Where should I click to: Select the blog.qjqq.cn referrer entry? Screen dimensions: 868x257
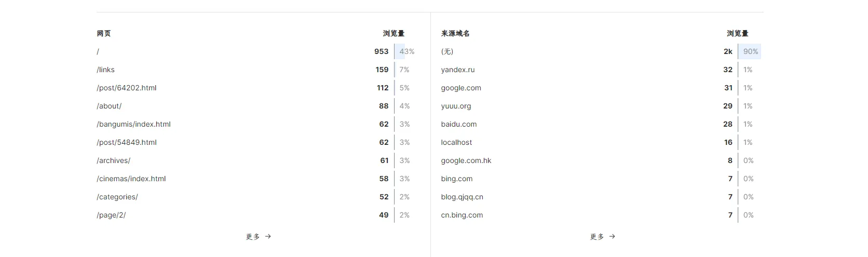tap(462, 197)
